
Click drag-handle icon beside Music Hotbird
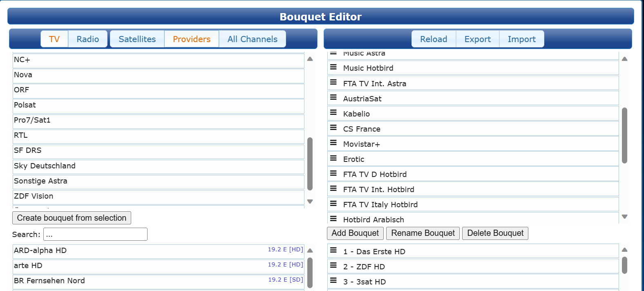tap(333, 67)
